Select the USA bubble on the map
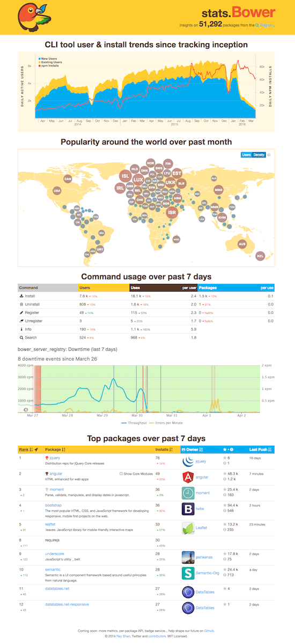 pos(57,191)
